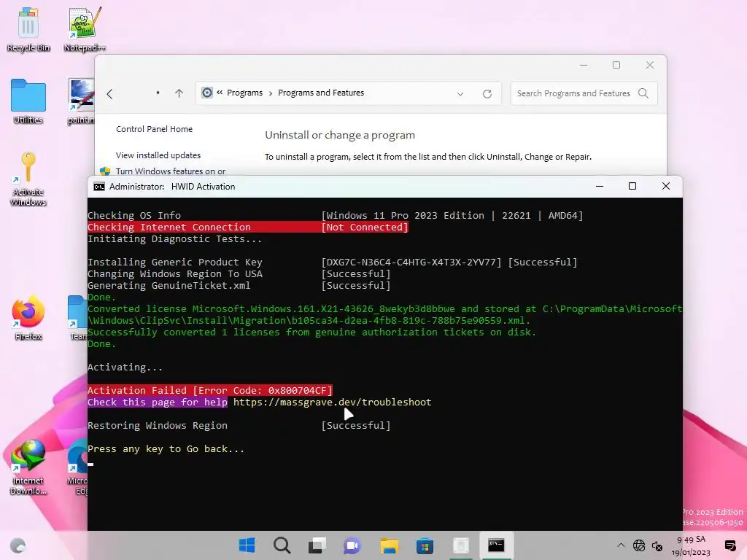Launch the Activate Windows key shortcut
Screen dimensions: 747x560
tap(28, 179)
